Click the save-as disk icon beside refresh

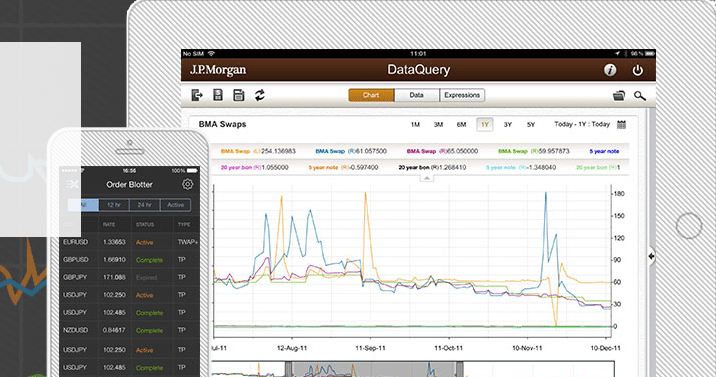pos(239,95)
